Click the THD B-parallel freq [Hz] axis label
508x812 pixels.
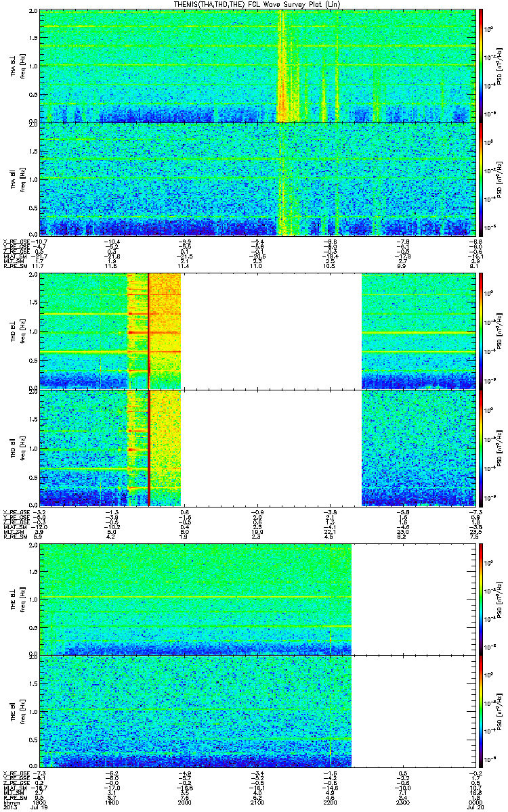pos(22,447)
